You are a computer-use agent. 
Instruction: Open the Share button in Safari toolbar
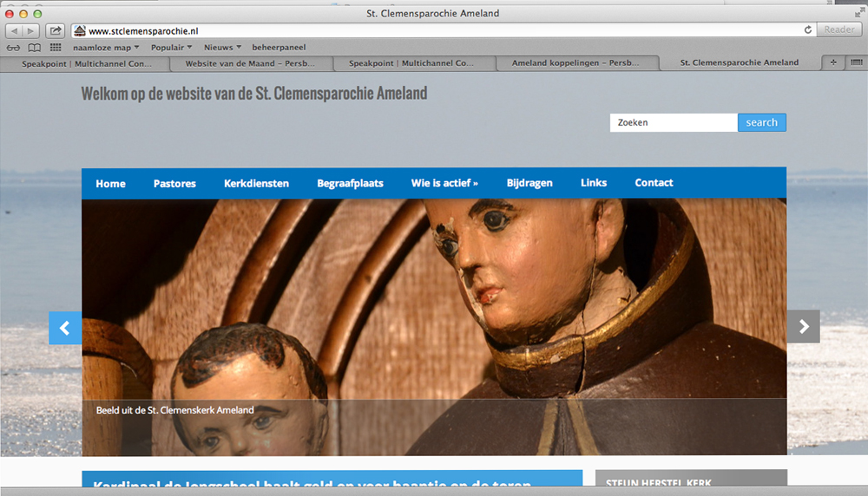56,31
